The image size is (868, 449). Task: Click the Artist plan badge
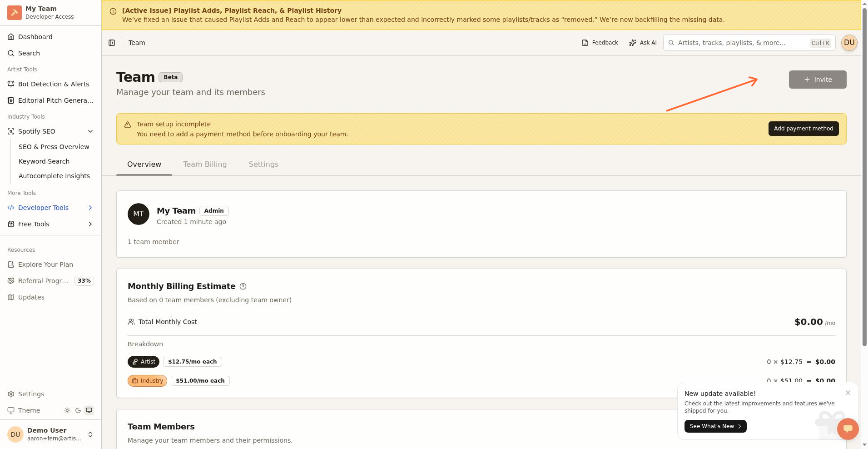click(144, 362)
